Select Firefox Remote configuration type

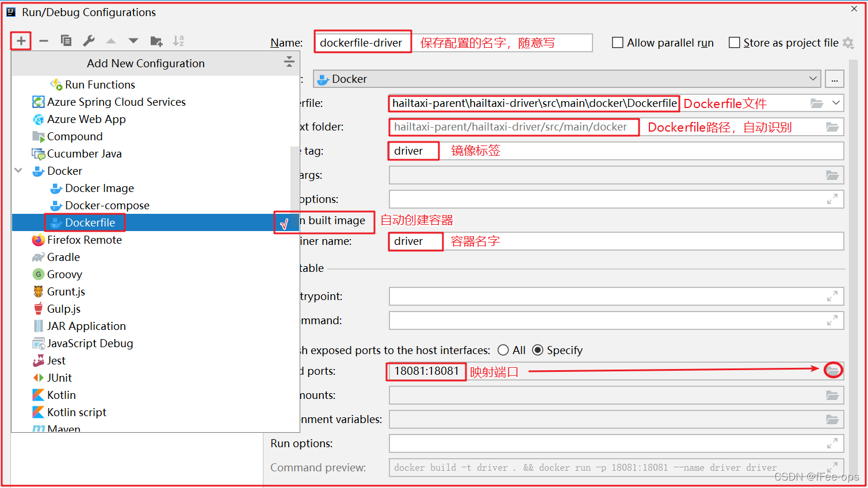coord(85,240)
